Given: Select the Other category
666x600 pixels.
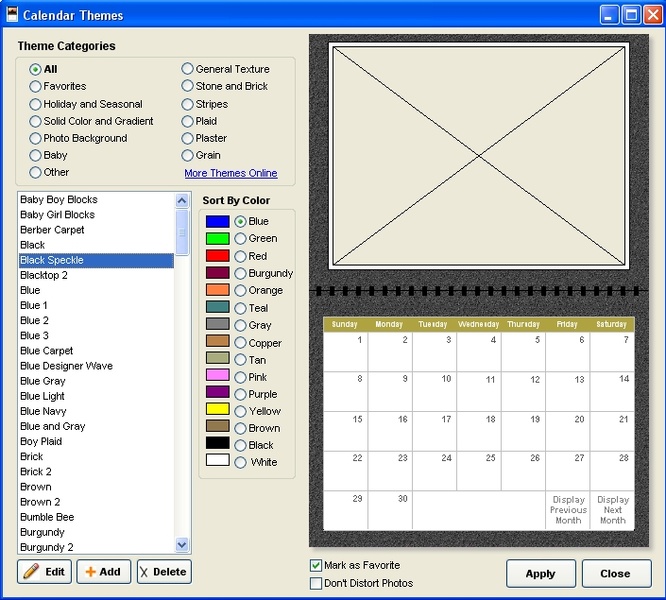Looking at the screenshot, I should pyautogui.click(x=35, y=172).
